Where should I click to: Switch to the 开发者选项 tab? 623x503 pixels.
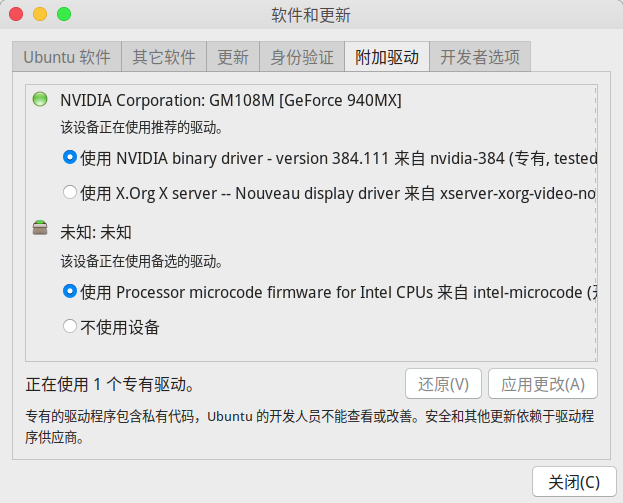click(480, 57)
